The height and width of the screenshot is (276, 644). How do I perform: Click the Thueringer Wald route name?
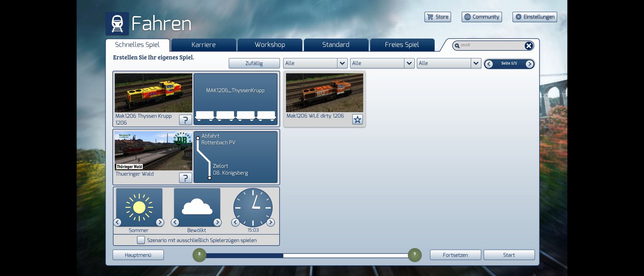tap(135, 174)
